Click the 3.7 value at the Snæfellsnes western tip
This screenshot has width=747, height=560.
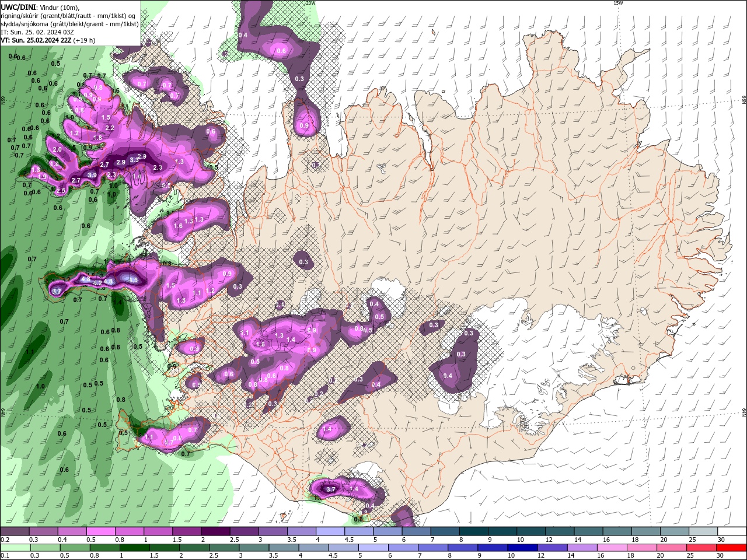click(57, 291)
